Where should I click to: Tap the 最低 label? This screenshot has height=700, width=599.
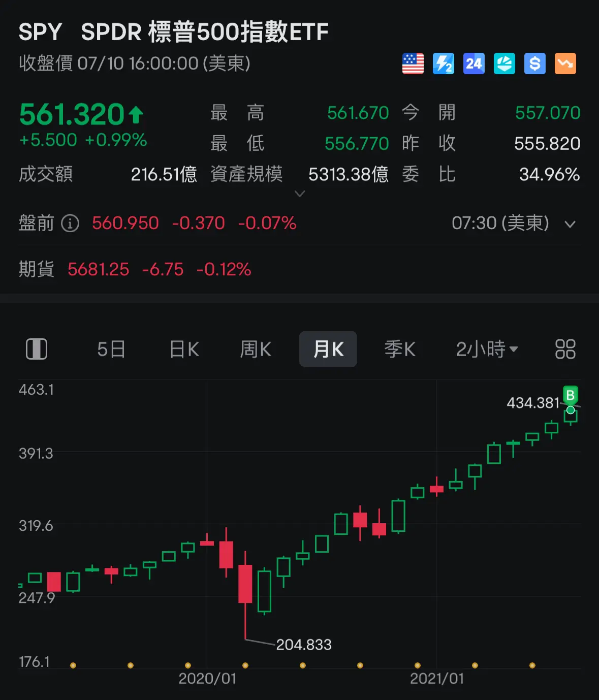[x=237, y=144]
